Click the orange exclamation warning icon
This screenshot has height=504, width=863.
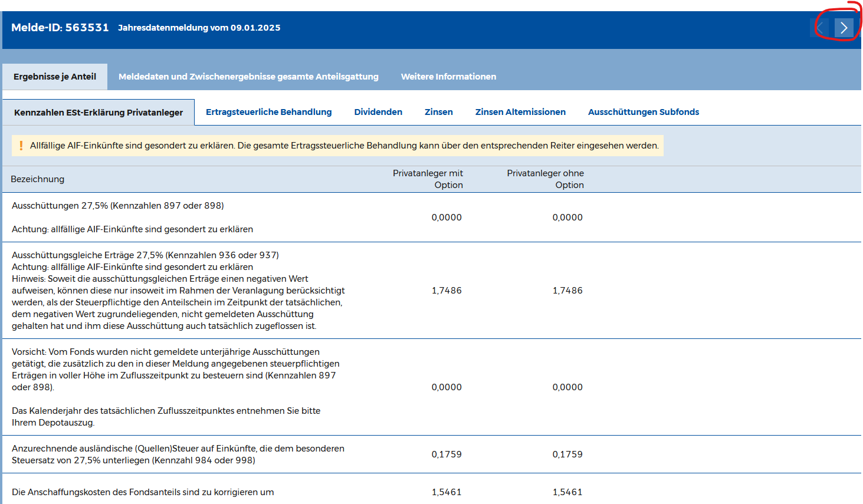point(21,146)
